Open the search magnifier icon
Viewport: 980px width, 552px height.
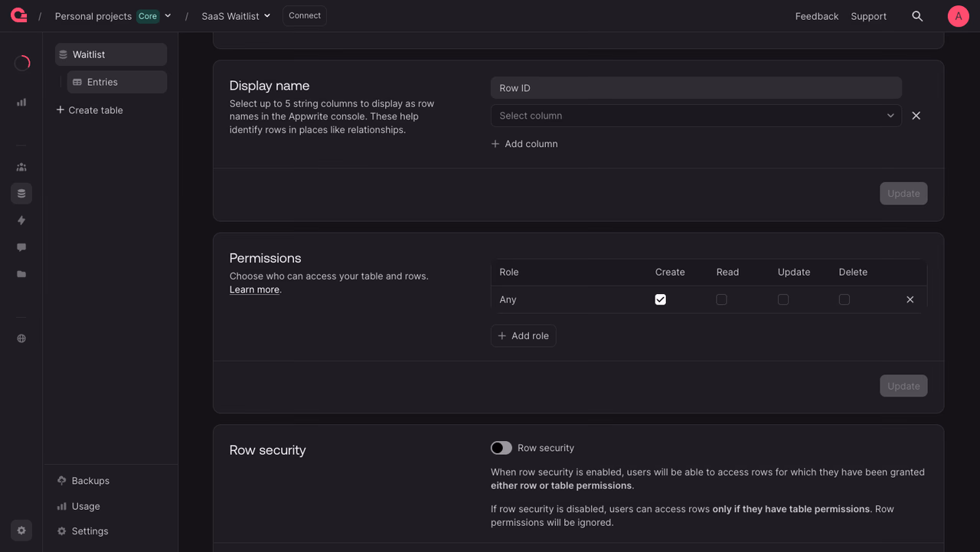point(917,16)
